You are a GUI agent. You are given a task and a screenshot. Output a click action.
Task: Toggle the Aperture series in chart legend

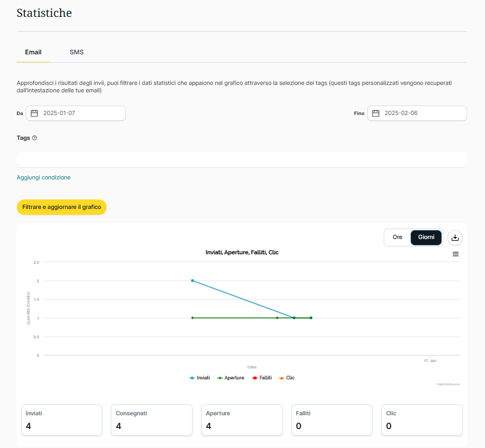(231, 378)
